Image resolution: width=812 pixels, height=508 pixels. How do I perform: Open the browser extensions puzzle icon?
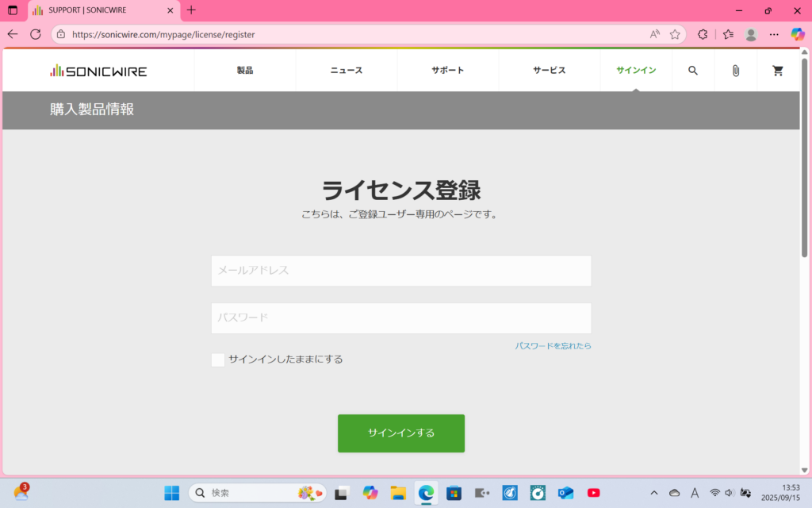pos(703,34)
